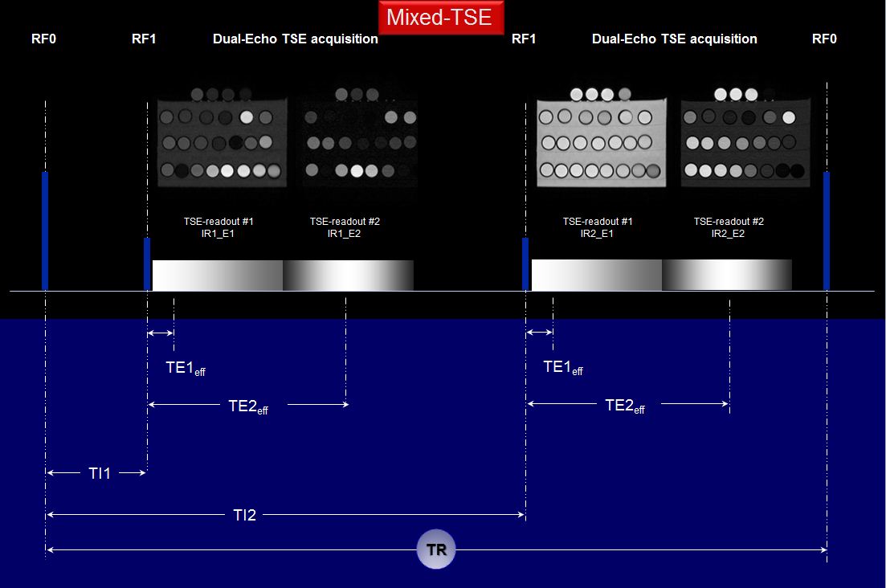Click the TE2eff label below IR2 readouts
Image resolution: width=886 pixels, height=588 pixels.
point(624,406)
